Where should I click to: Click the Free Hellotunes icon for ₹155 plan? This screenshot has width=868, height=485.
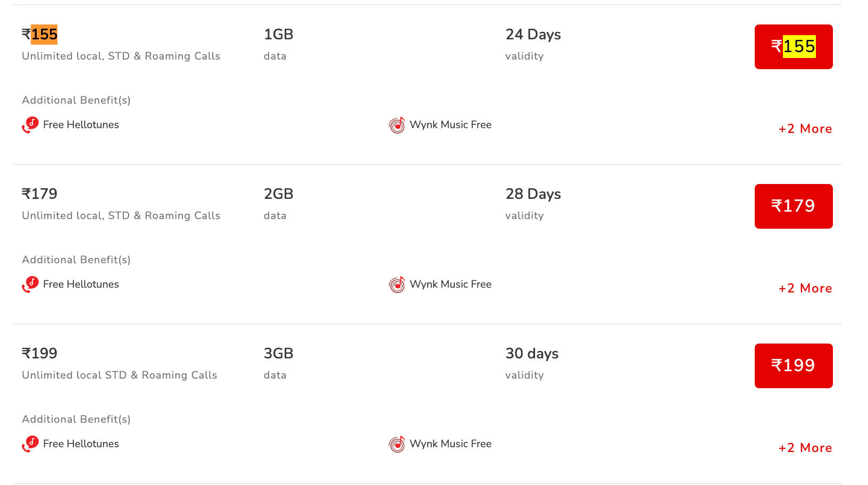pos(30,125)
